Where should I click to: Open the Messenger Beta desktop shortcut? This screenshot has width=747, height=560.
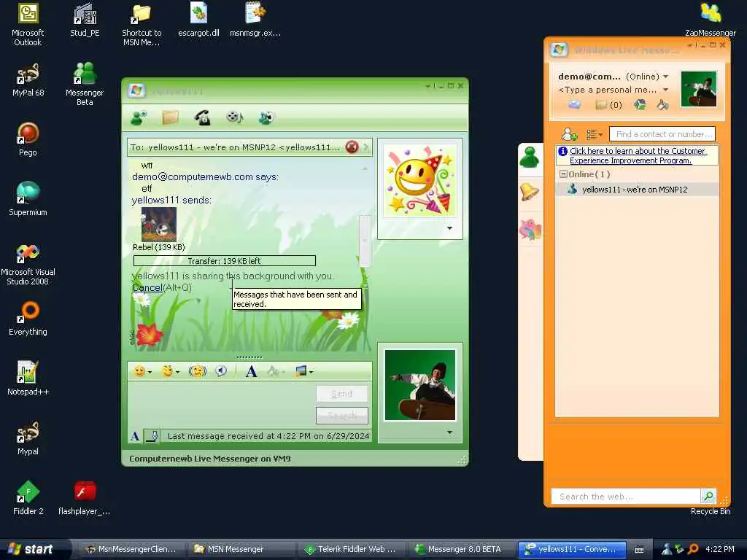85,84
